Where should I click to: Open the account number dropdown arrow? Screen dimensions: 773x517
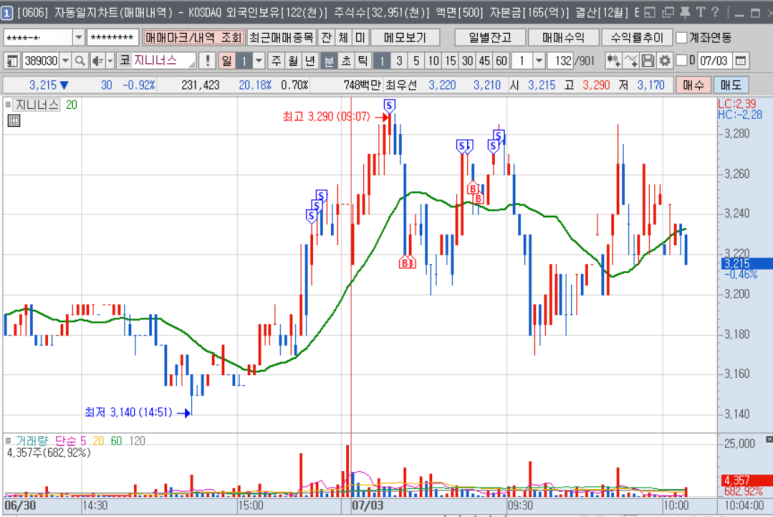[78, 37]
